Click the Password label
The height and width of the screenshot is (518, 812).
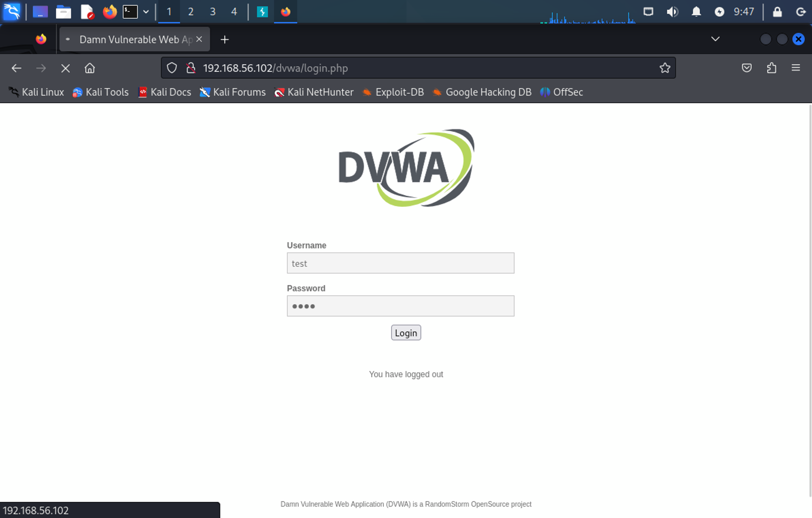[306, 288]
